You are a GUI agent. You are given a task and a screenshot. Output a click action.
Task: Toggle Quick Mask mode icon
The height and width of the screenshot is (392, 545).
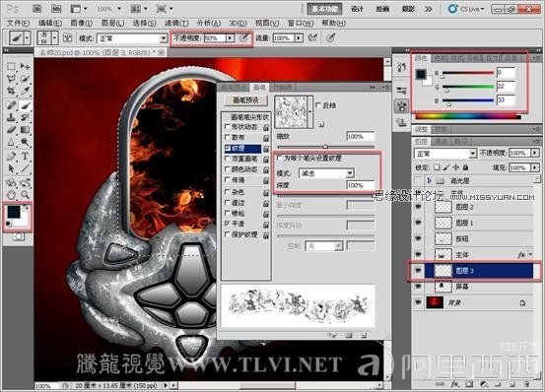pyautogui.click(x=19, y=236)
